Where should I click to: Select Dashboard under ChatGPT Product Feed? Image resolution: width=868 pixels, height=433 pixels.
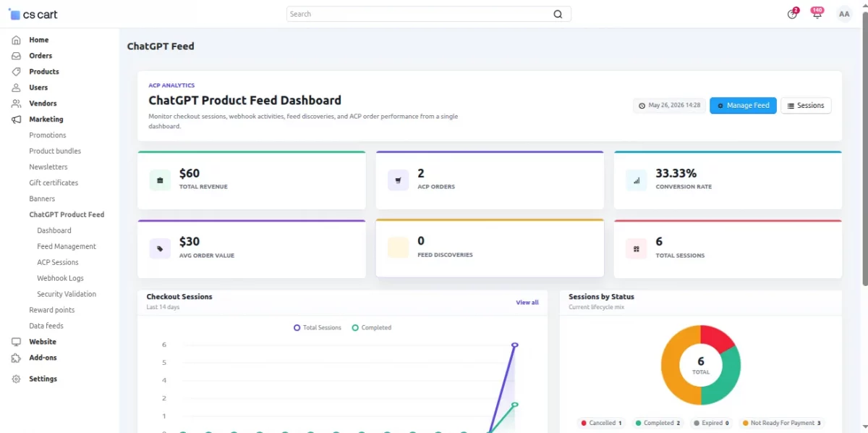[54, 231]
